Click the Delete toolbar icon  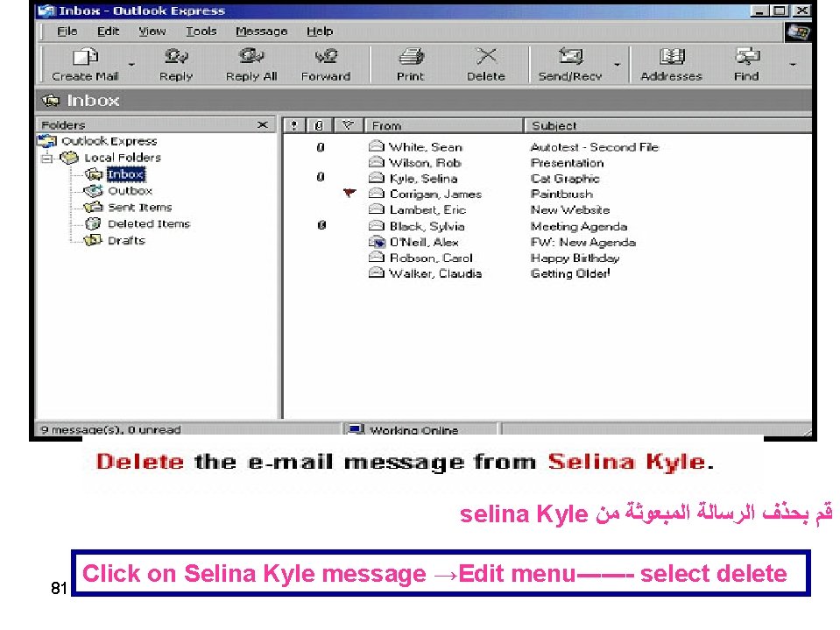click(486, 56)
